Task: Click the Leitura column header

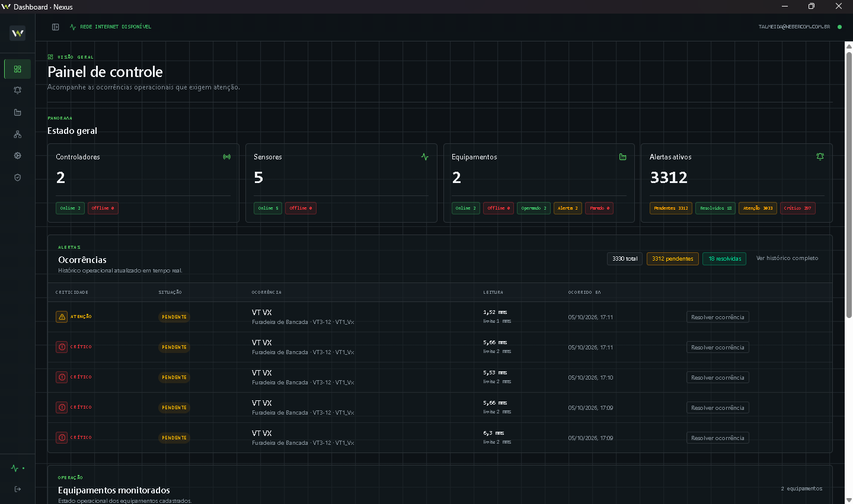Action: tap(493, 293)
